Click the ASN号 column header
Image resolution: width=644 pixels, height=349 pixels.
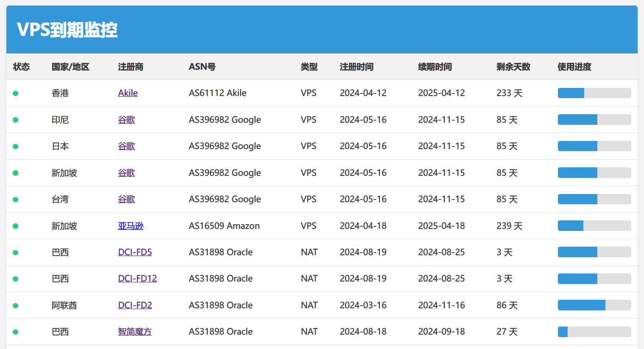pyautogui.click(x=202, y=67)
